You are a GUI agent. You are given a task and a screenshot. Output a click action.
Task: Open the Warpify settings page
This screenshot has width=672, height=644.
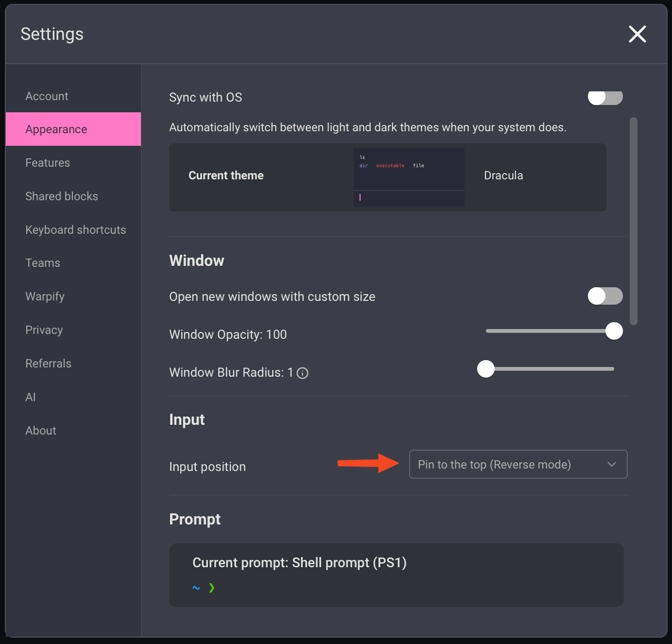pyautogui.click(x=45, y=296)
